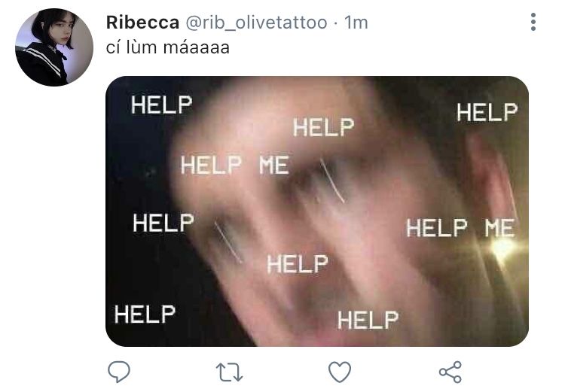
Task: Click the share icon under the tweet
Action: (x=450, y=372)
